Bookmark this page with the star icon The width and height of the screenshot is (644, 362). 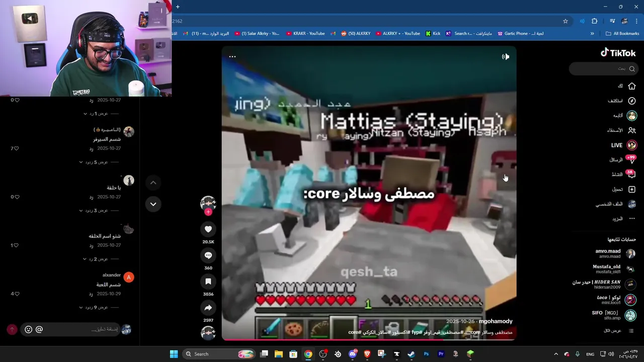coord(566,21)
